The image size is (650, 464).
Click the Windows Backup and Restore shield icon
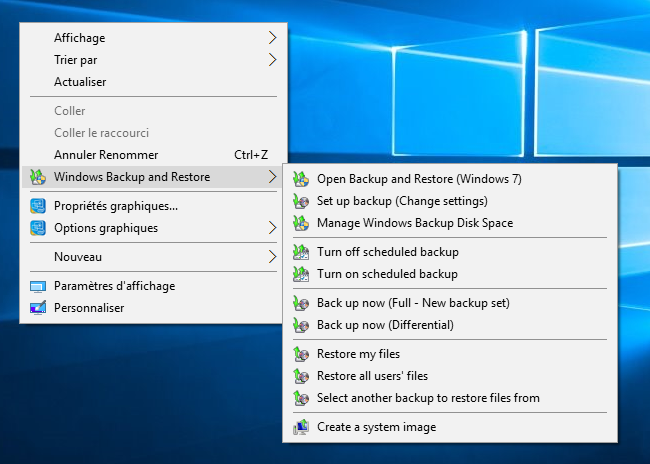pos(38,177)
